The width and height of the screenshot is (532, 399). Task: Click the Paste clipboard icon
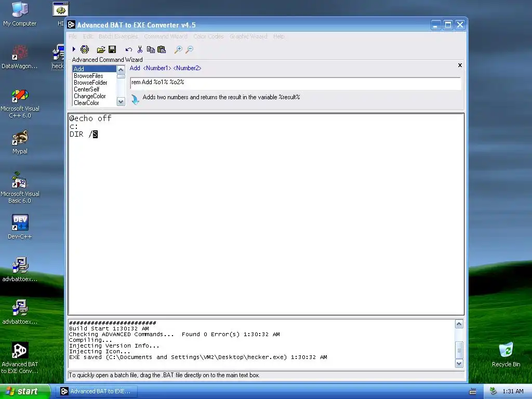[x=162, y=49]
